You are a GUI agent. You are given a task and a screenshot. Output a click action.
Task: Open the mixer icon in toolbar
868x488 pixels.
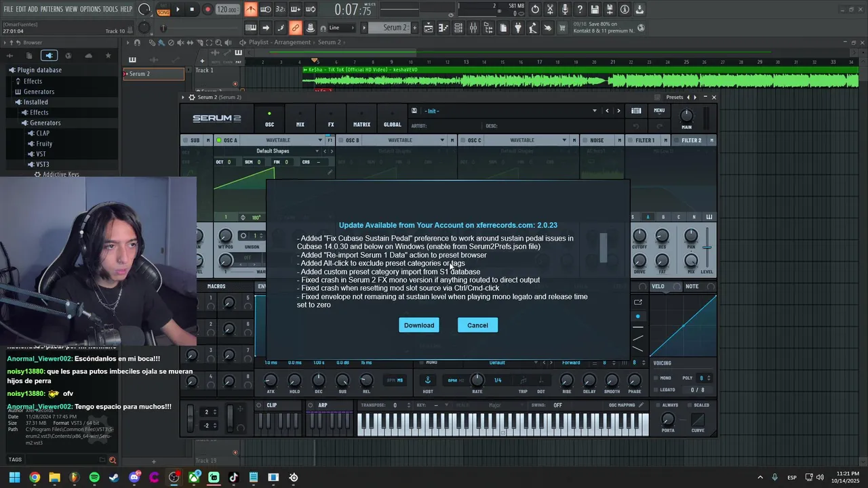(x=473, y=28)
